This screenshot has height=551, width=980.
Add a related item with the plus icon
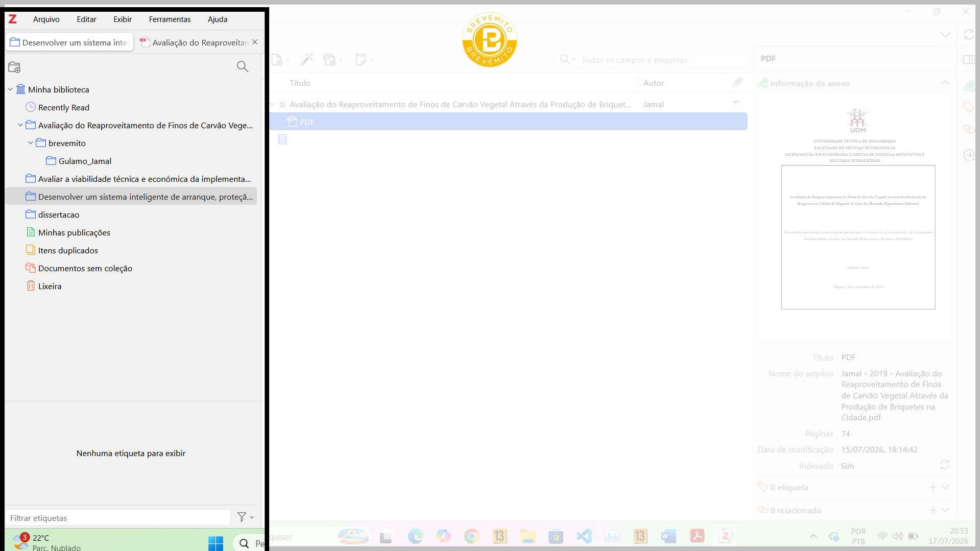click(933, 510)
